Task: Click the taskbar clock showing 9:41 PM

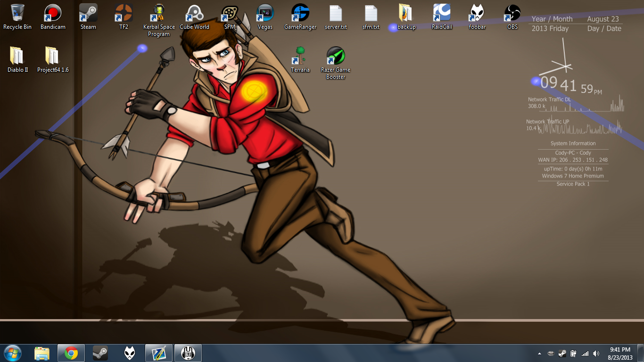Action: [x=620, y=354]
